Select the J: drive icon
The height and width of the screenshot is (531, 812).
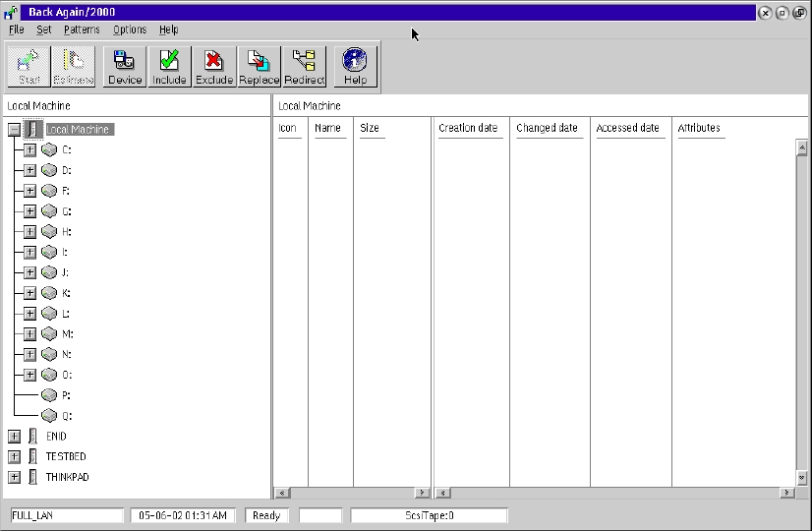49,272
